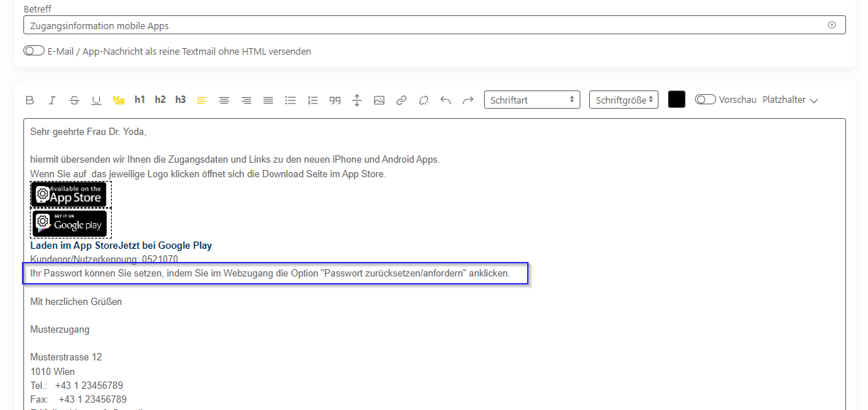Turn on the Vorschau preview toggle
This screenshot has width=868, height=410.
[705, 99]
